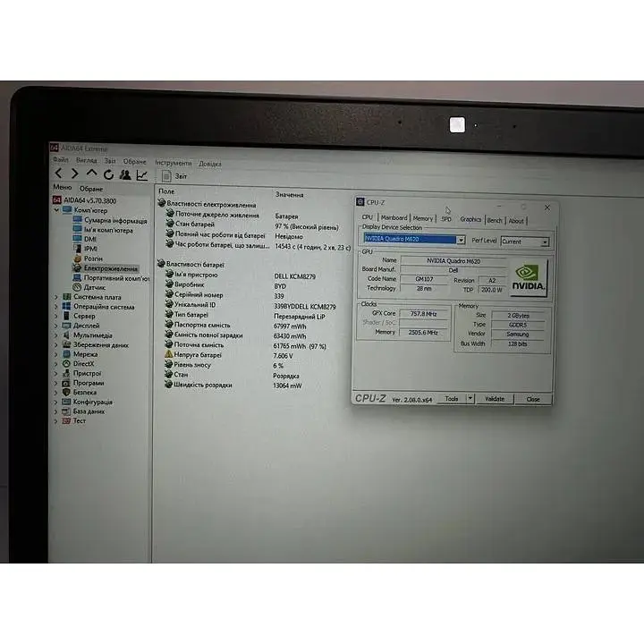Switch to SPD tab in CPU-Z
Viewport: 644px width, 644px height.
coord(446,219)
